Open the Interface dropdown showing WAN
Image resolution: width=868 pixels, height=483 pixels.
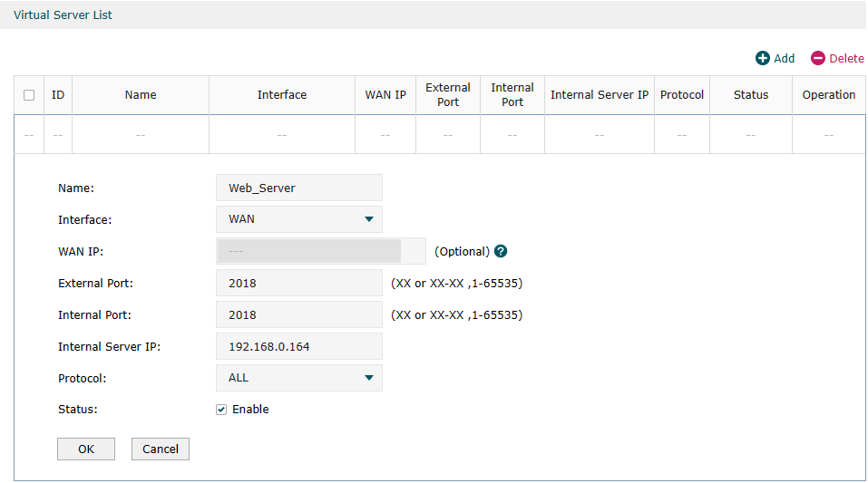tap(299, 219)
